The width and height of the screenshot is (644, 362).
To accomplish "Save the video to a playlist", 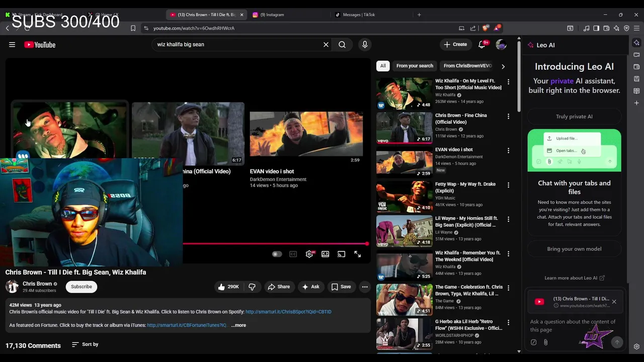I will 341,287.
